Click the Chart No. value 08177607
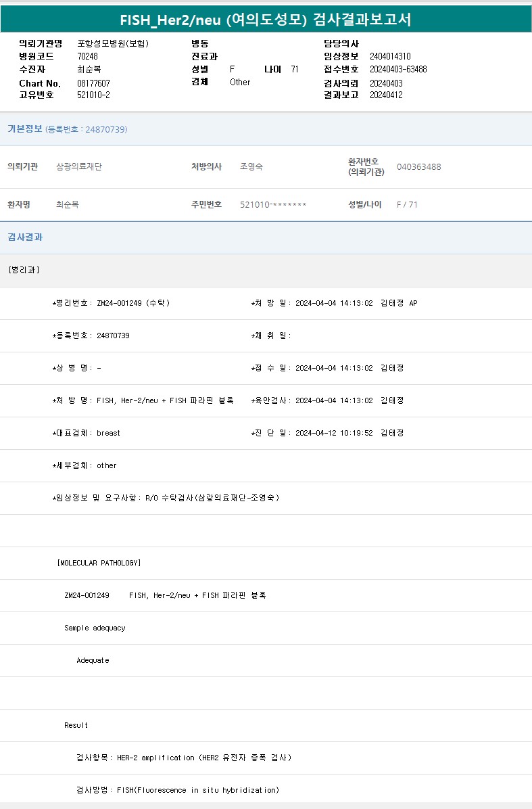 tap(93, 83)
